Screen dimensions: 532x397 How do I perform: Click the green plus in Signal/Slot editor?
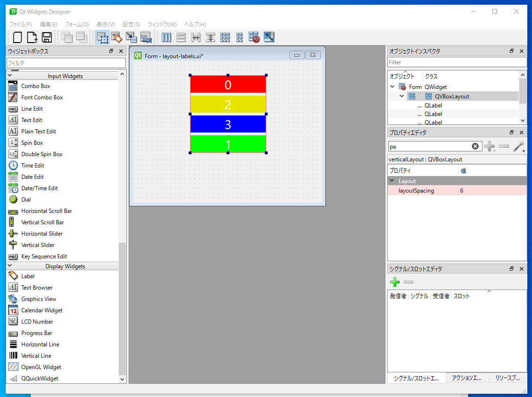[394, 282]
